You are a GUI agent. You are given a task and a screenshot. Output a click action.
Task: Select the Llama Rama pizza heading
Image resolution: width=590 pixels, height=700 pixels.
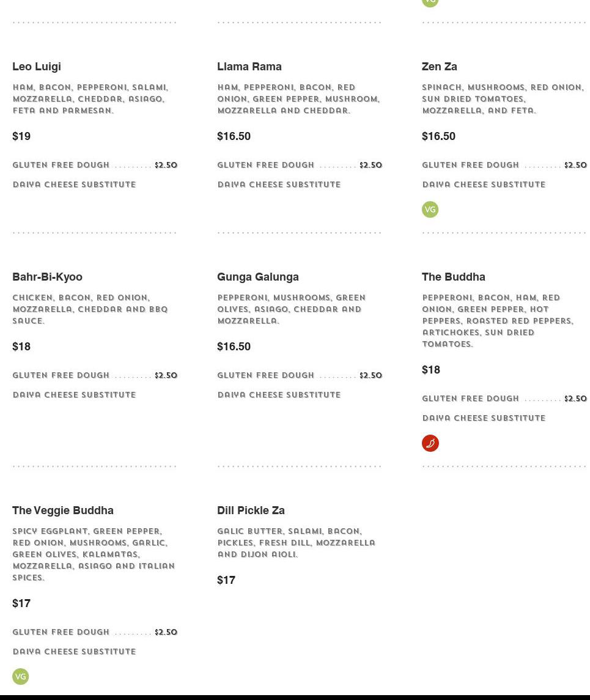(x=249, y=67)
